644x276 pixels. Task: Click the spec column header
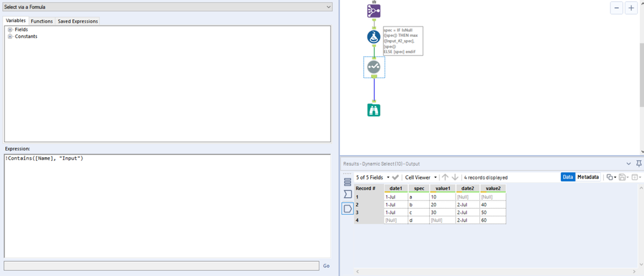(419, 188)
